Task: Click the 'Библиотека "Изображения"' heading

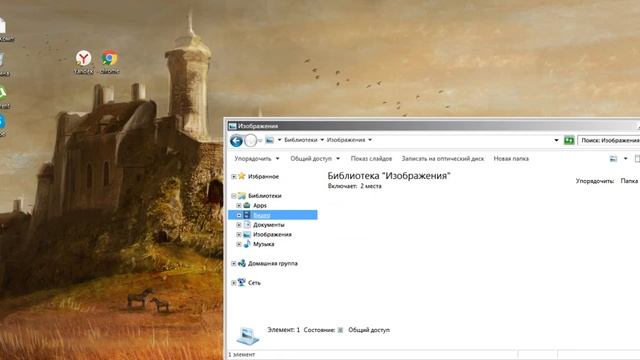Action: pos(389,176)
